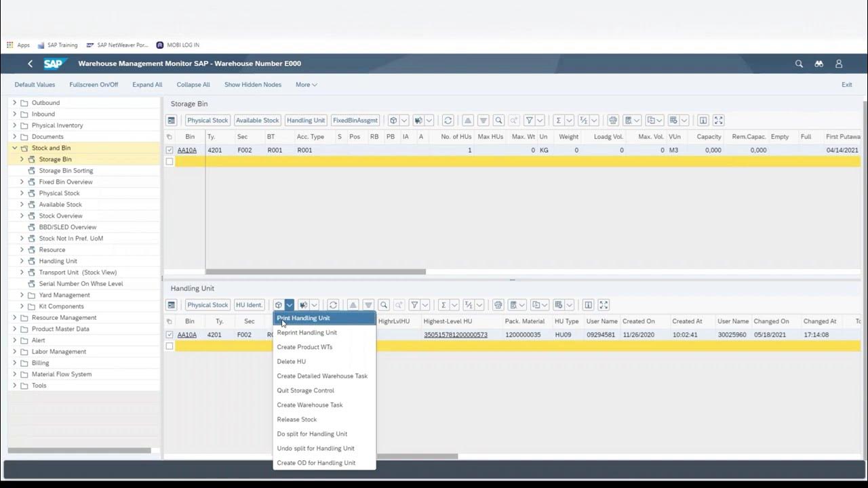The height and width of the screenshot is (488, 868).
Task: Click the Find icon in Storage Bin toolbar
Action: (498, 120)
